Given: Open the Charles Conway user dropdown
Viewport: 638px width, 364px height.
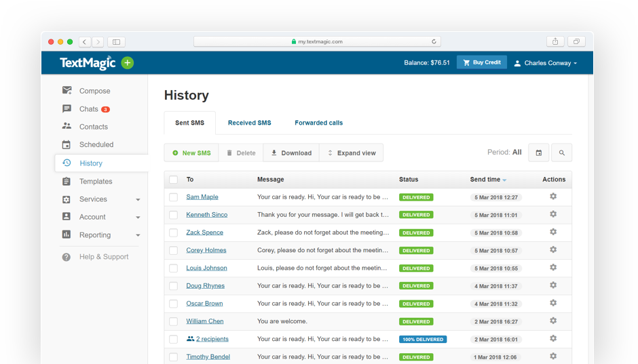Looking at the screenshot, I should point(546,63).
